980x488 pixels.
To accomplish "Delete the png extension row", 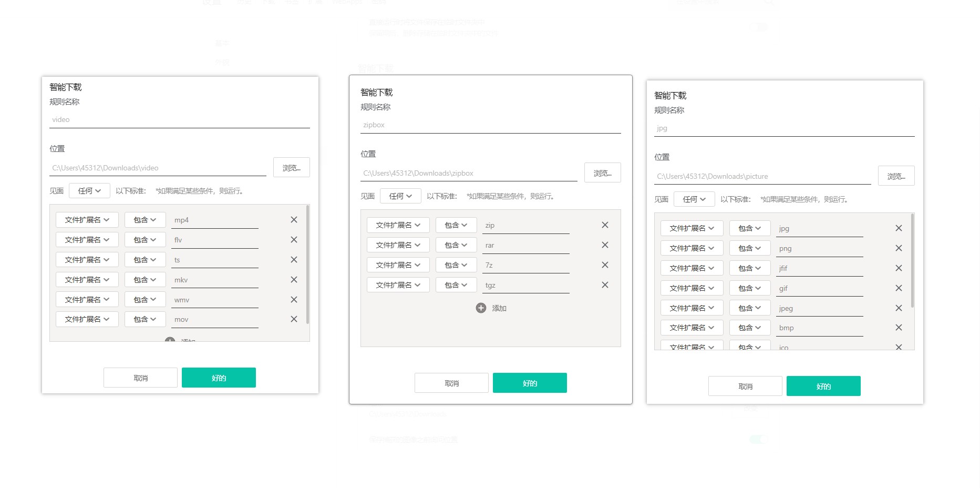I will tap(899, 248).
